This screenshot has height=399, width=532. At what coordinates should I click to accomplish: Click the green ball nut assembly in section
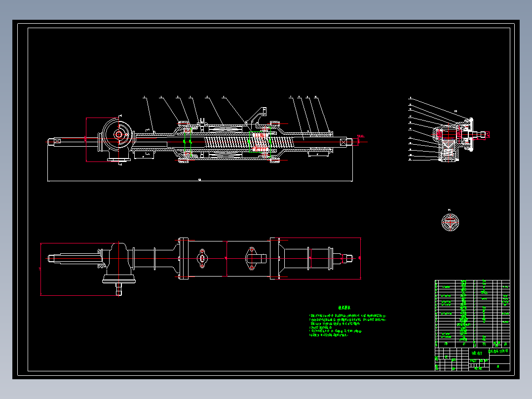point(260,142)
